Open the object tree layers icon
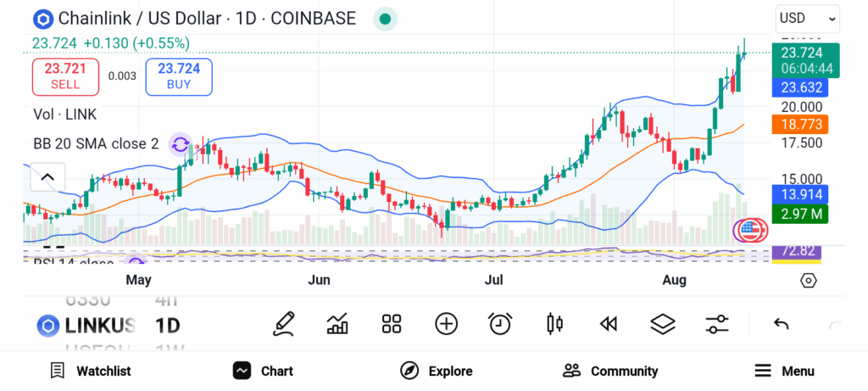This screenshot has height=391, width=868. tap(662, 323)
